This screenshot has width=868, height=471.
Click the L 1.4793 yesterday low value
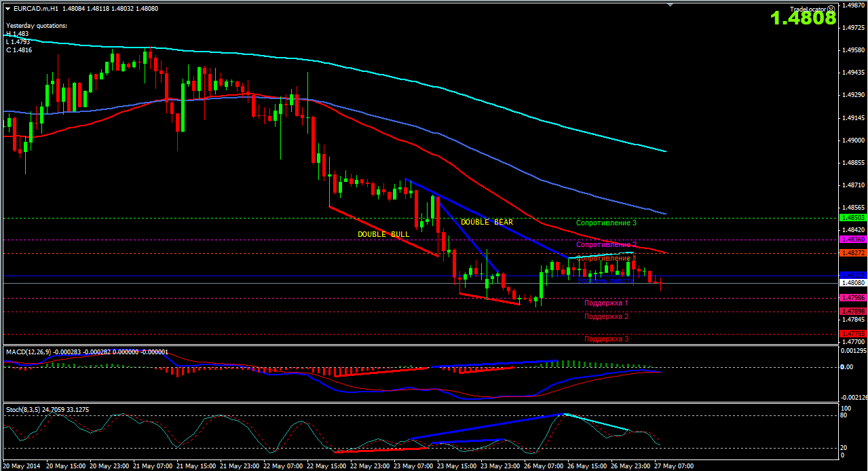(20, 41)
